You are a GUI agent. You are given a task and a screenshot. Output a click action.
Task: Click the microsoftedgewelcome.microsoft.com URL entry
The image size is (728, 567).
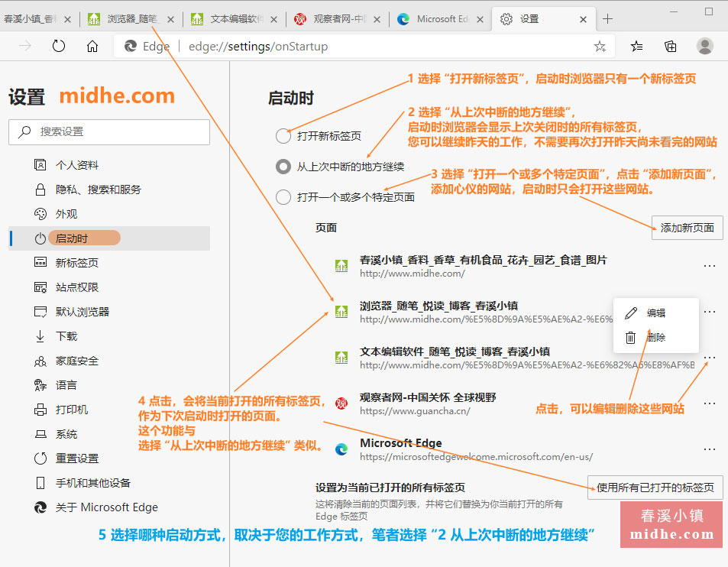pos(476,457)
